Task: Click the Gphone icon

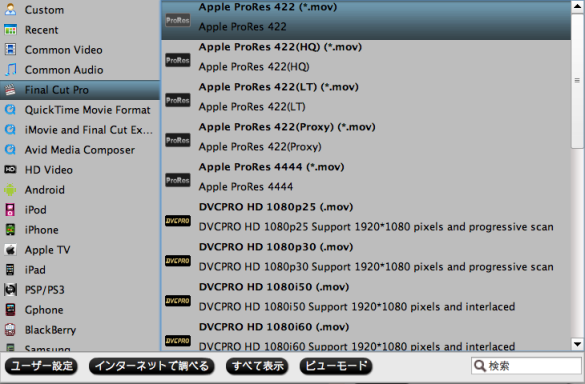Action: coord(10,310)
